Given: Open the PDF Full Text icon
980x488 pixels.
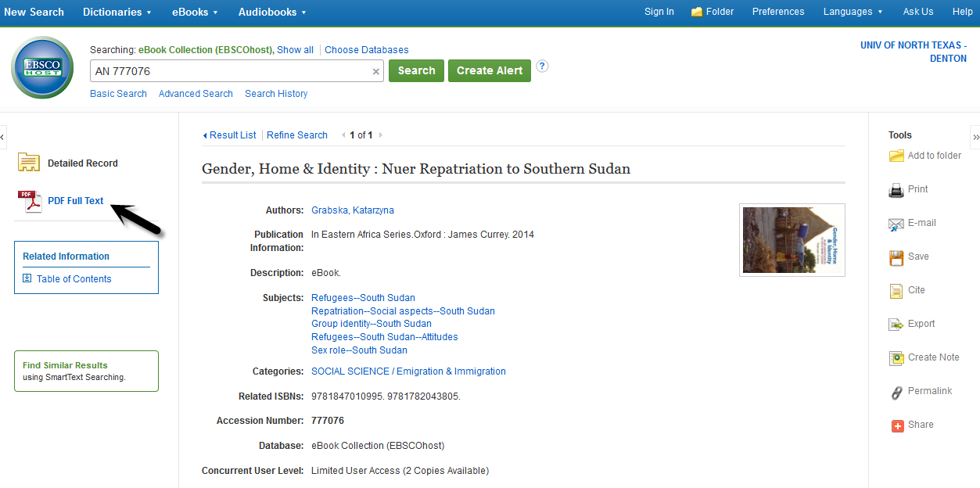Looking at the screenshot, I should 30,202.
